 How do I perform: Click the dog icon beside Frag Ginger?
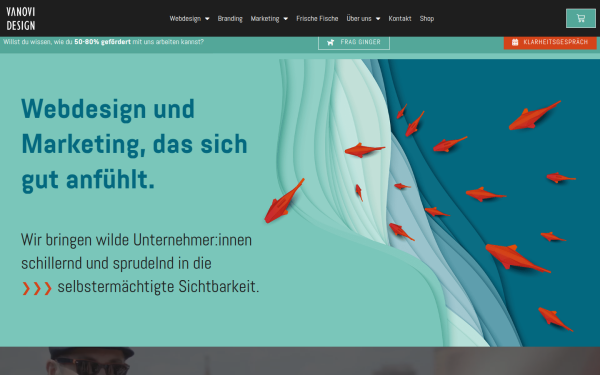pyautogui.click(x=331, y=42)
